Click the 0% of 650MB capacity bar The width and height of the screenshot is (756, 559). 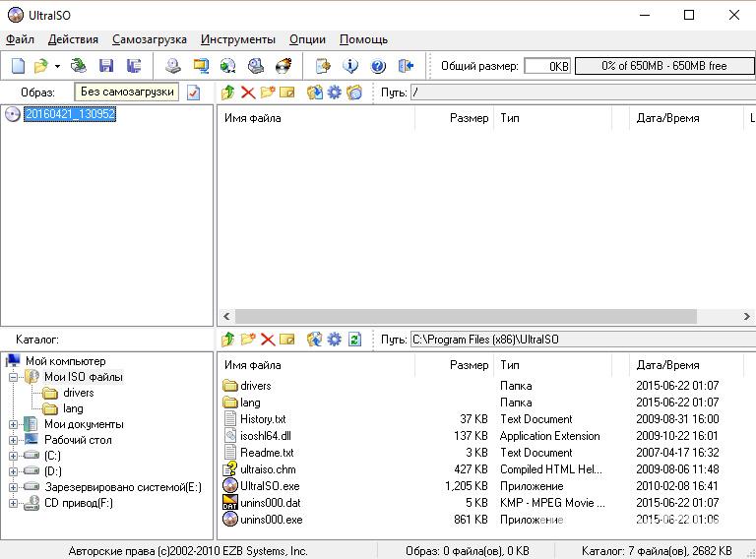(x=664, y=66)
